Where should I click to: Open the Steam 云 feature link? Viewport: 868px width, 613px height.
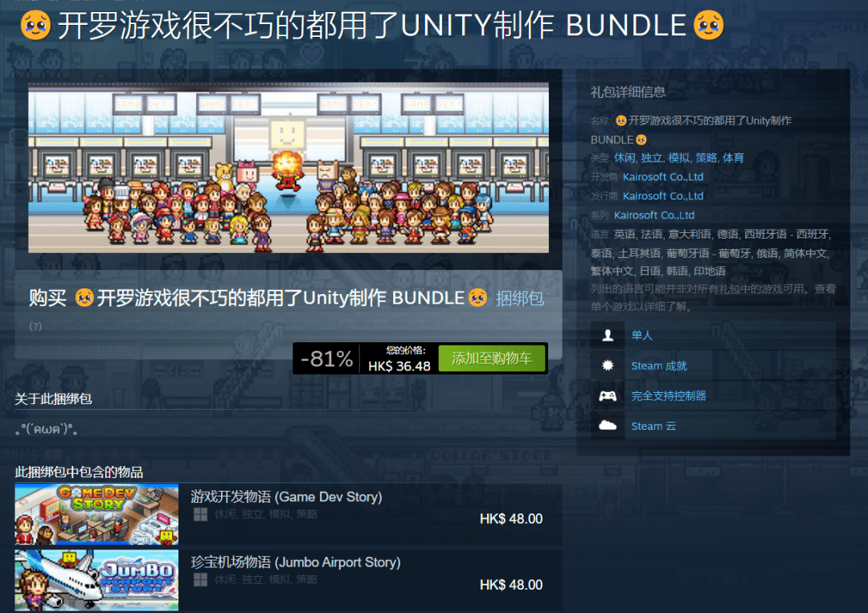(x=653, y=426)
